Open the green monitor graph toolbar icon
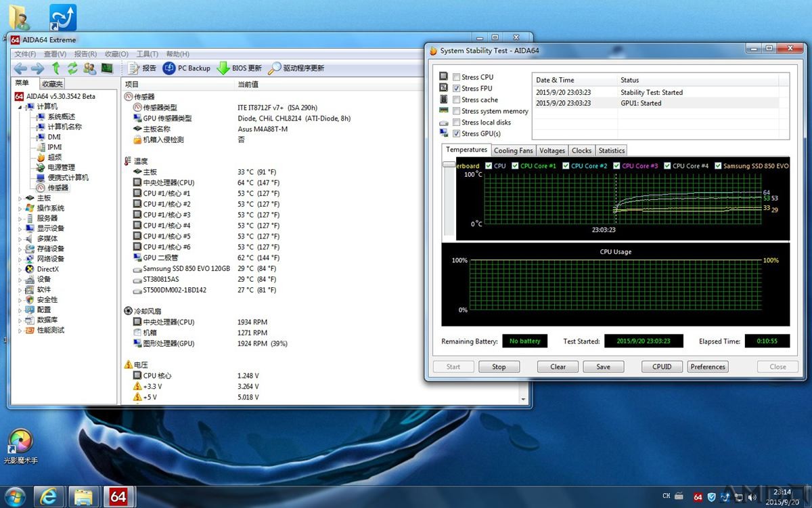Image resolution: width=812 pixels, height=508 pixels. [x=107, y=68]
